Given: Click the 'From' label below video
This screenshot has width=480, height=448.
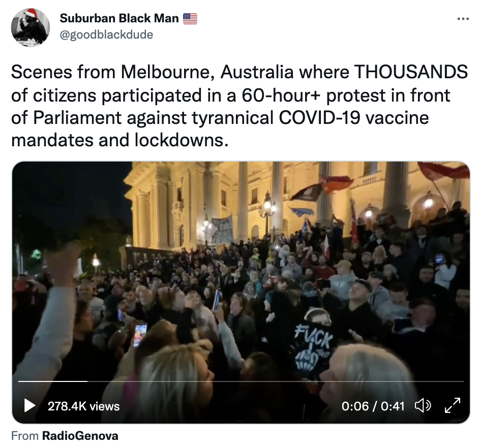Looking at the screenshot, I should click(x=25, y=436).
